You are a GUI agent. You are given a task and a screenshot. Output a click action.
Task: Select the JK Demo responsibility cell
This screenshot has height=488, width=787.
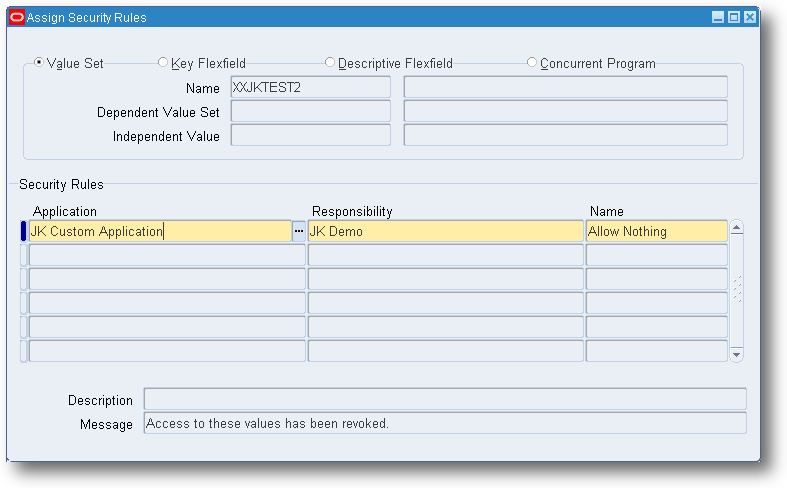click(446, 231)
